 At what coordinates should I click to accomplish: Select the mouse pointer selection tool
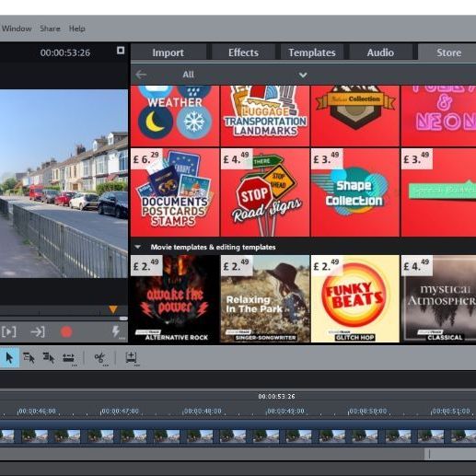pos(9,358)
